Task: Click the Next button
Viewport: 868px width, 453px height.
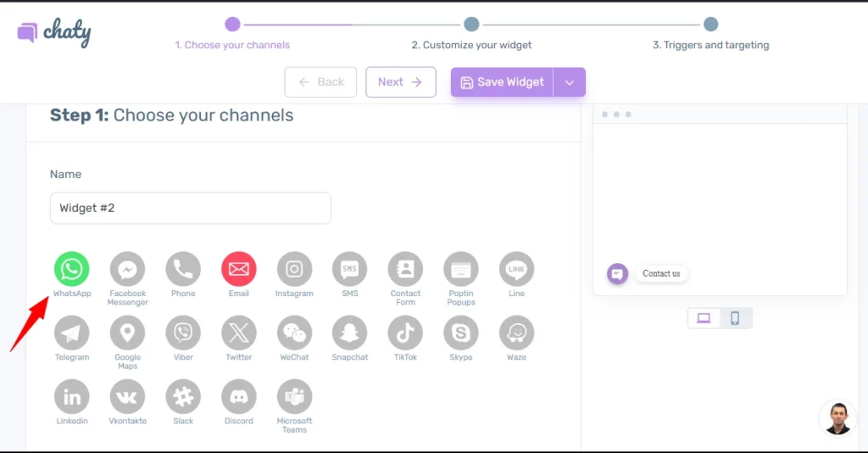Action: coord(401,82)
